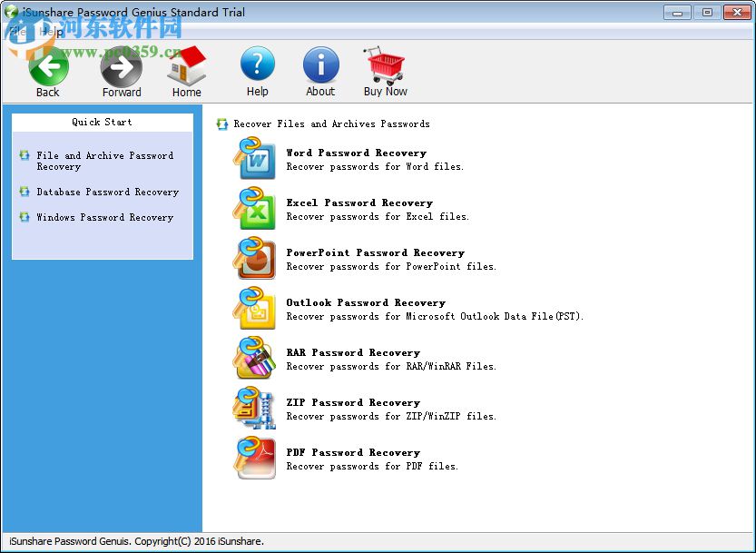Image resolution: width=756 pixels, height=553 pixels.
Task: Open the PDF Password Recovery tool
Action: 355,453
